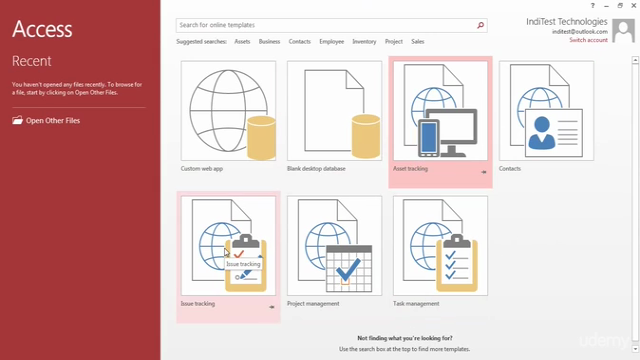The image size is (640, 360).
Task: Click the Blank desktop database caption
Action: click(316, 169)
